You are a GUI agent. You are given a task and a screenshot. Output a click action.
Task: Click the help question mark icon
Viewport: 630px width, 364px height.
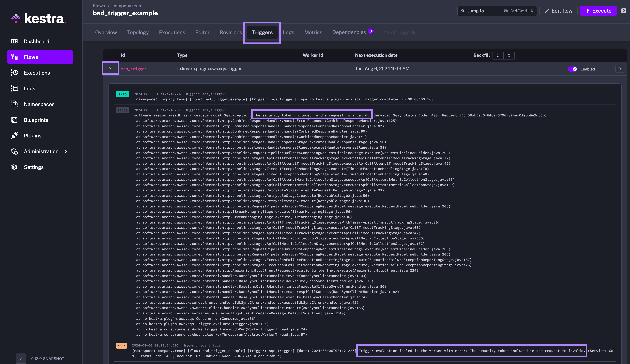pos(623,11)
